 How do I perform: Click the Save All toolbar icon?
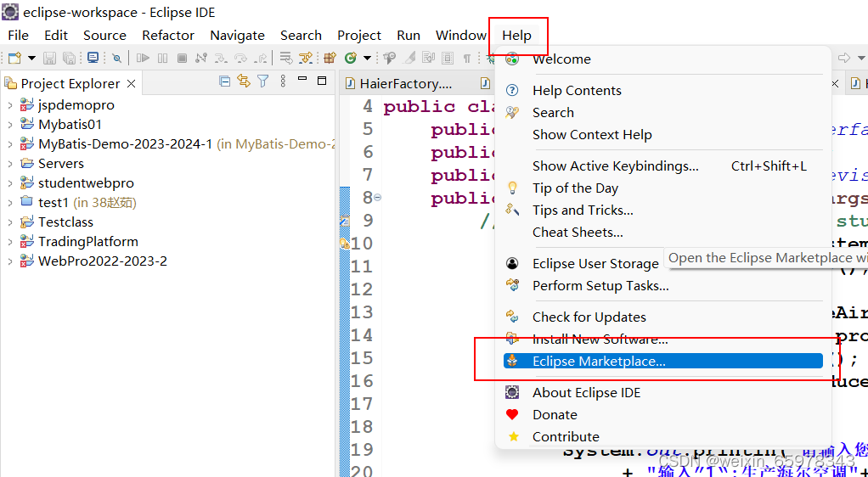(x=69, y=58)
